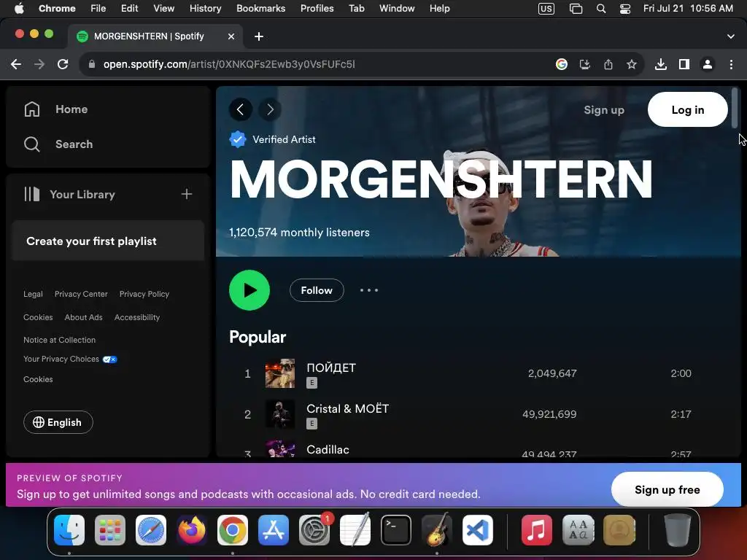Click the Log in button
Screen dimensions: 747x560
tap(687, 109)
